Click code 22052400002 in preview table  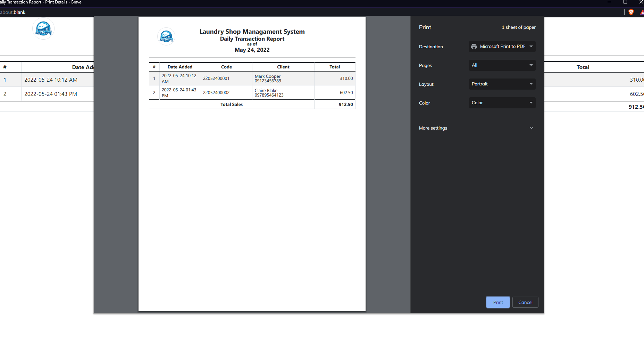click(216, 93)
